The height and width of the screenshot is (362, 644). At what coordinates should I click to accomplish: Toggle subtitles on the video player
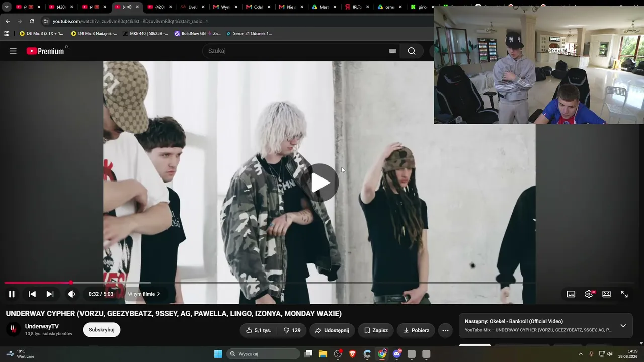click(571, 294)
